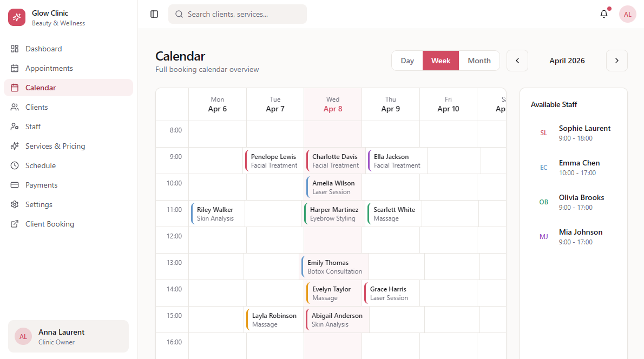This screenshot has width=644, height=359.
Task: Click the Dashboard grid icon
Action: [15, 49]
